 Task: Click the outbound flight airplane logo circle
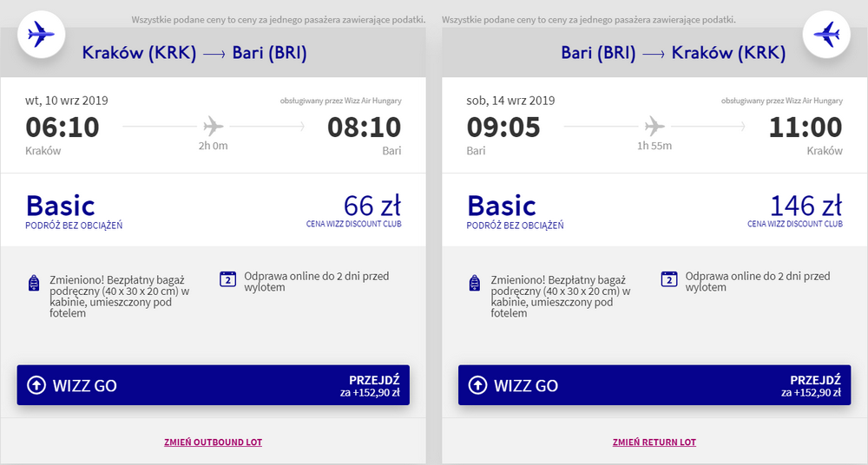tap(40, 36)
